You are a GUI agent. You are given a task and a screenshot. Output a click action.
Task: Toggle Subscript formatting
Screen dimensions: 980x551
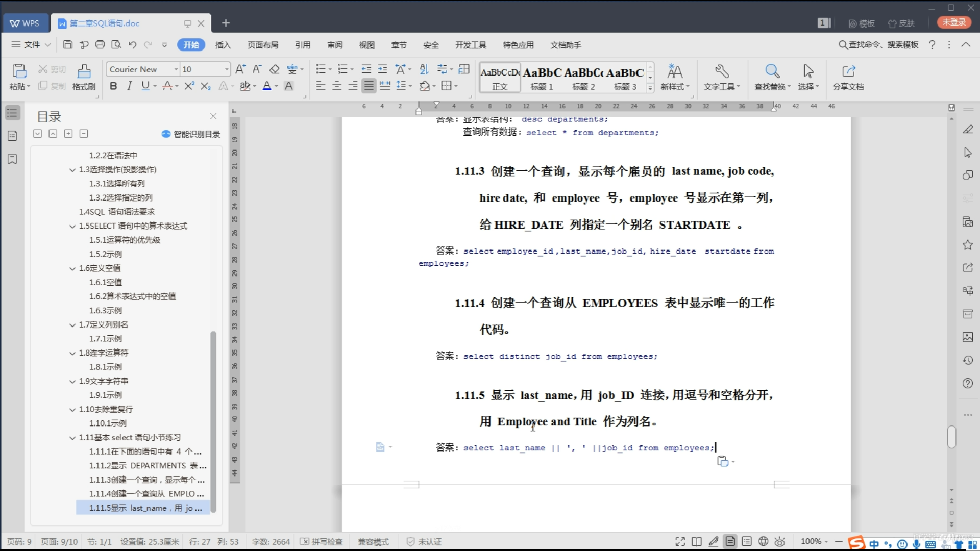205,86
